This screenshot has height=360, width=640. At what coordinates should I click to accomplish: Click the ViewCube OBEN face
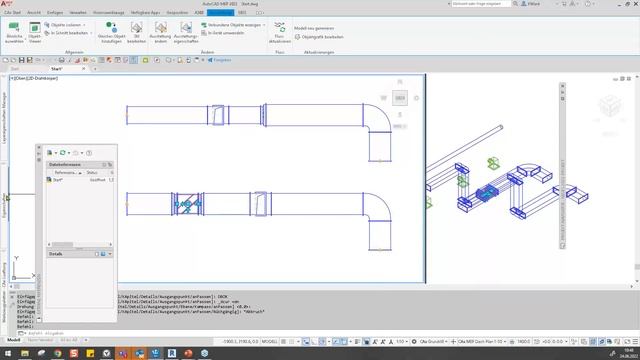pyautogui.click(x=400, y=98)
